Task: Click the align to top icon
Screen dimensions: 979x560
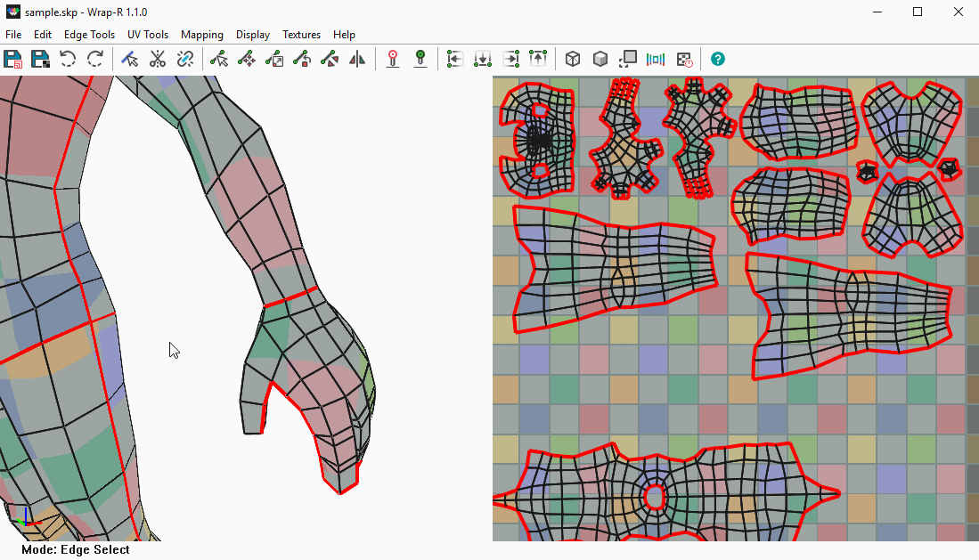Action: [538, 60]
